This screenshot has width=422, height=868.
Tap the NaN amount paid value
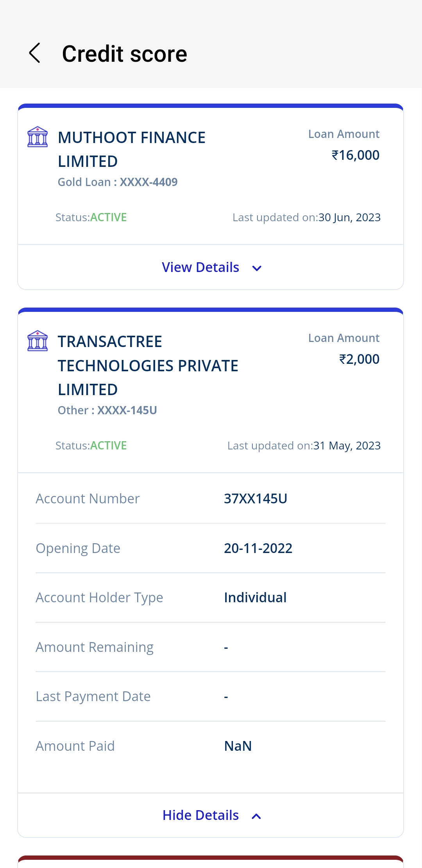pyautogui.click(x=238, y=746)
